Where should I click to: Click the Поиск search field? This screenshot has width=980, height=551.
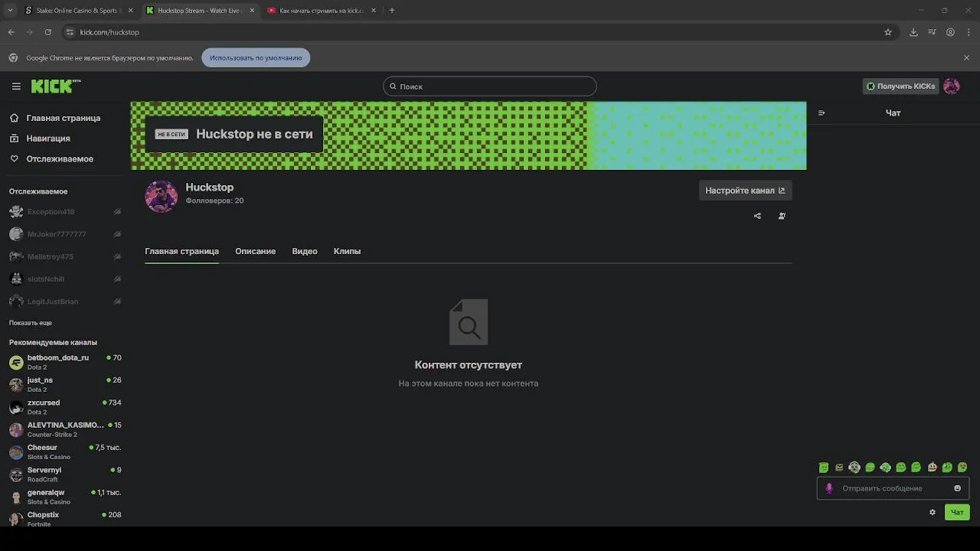click(x=490, y=86)
